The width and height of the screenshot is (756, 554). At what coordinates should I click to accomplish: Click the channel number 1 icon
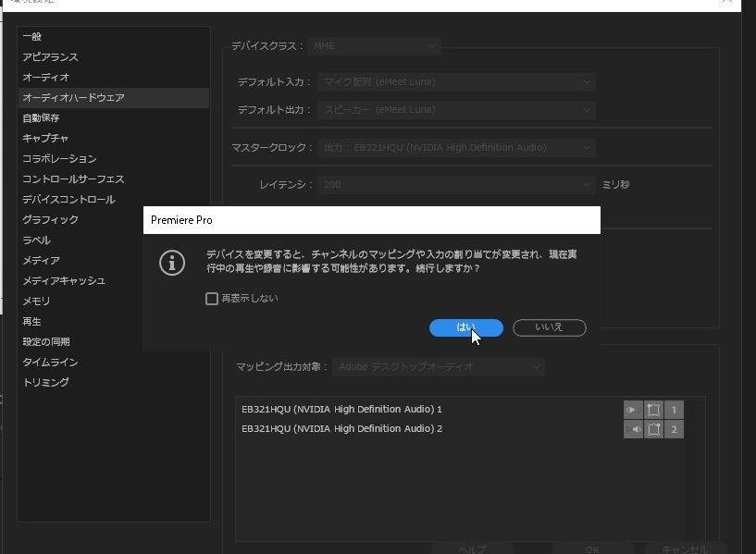pyautogui.click(x=675, y=410)
